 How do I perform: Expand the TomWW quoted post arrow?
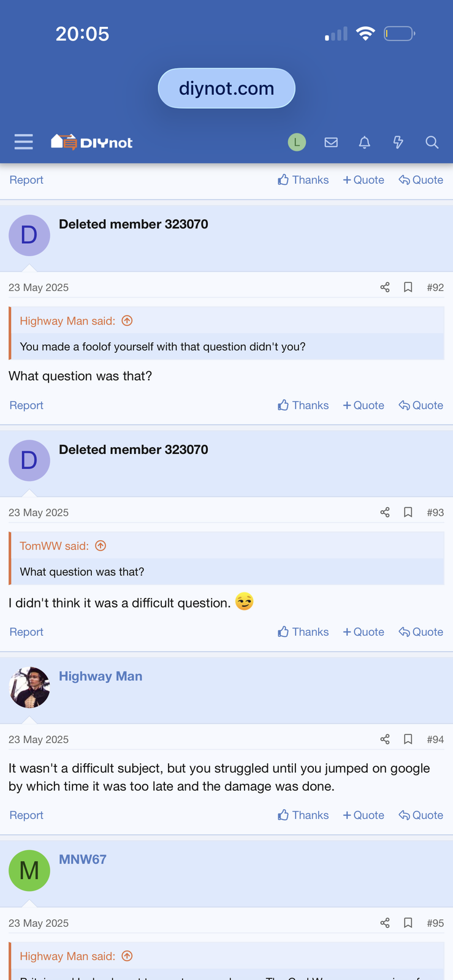pos(101,546)
